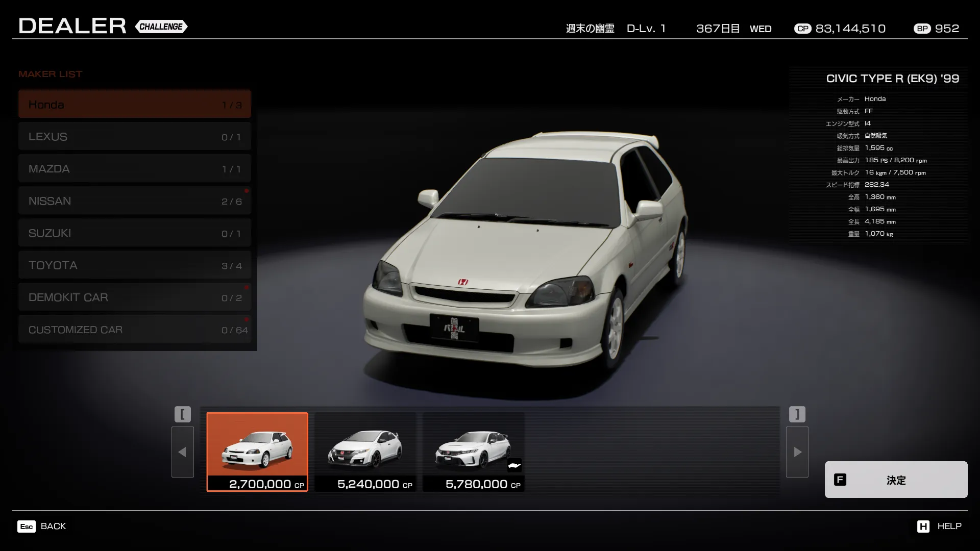Viewport: 980px width, 551px height.
Task: Click the H help key icon
Action: pyautogui.click(x=923, y=527)
